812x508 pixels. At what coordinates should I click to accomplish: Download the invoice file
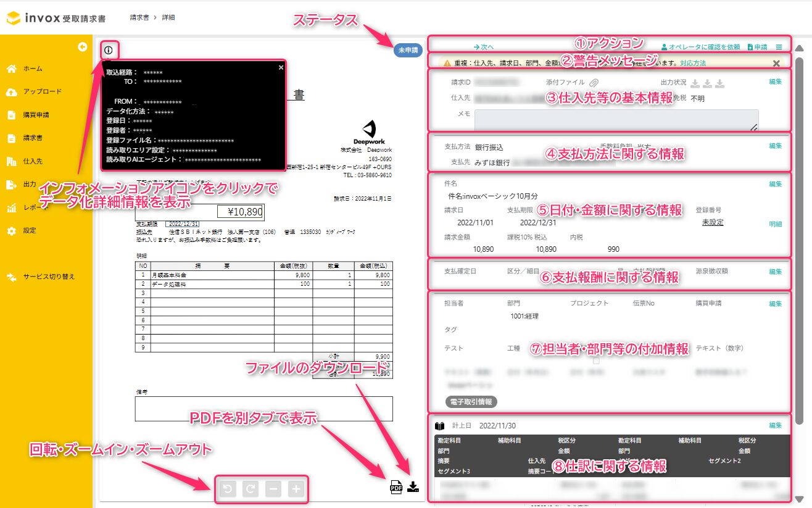click(413, 486)
